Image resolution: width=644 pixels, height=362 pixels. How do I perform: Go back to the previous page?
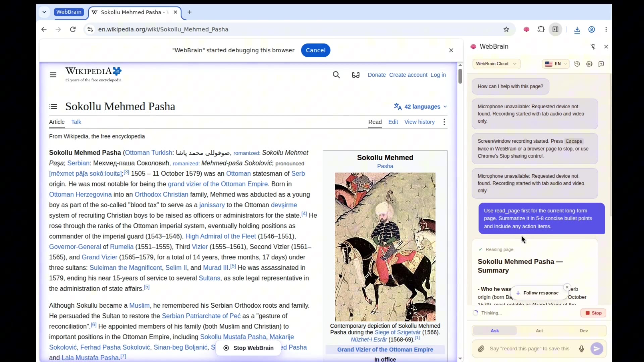coord(44,29)
